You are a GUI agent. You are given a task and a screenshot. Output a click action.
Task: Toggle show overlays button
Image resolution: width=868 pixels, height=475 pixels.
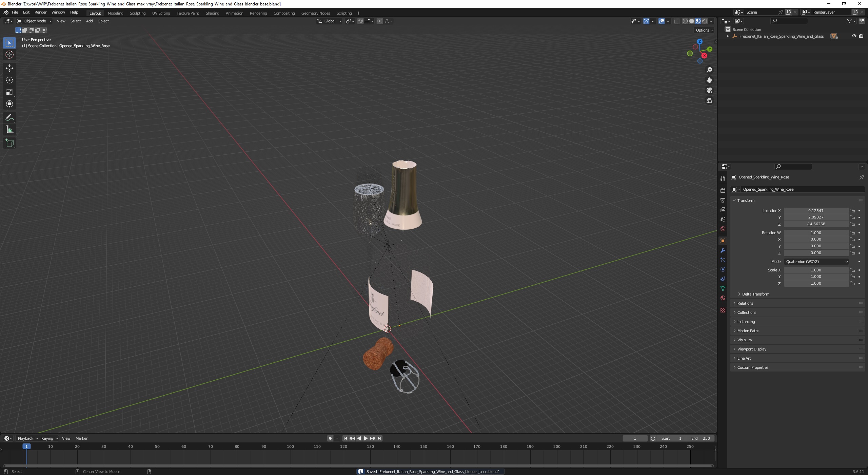pyautogui.click(x=662, y=21)
